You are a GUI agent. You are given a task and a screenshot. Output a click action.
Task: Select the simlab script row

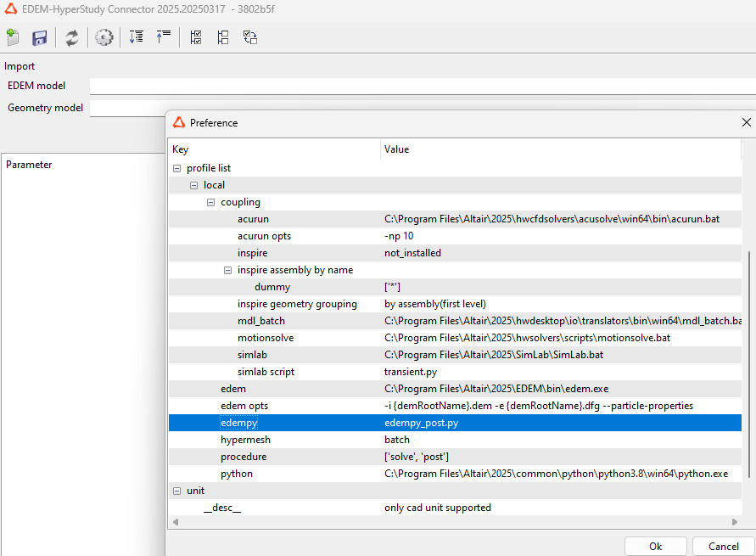click(x=455, y=372)
